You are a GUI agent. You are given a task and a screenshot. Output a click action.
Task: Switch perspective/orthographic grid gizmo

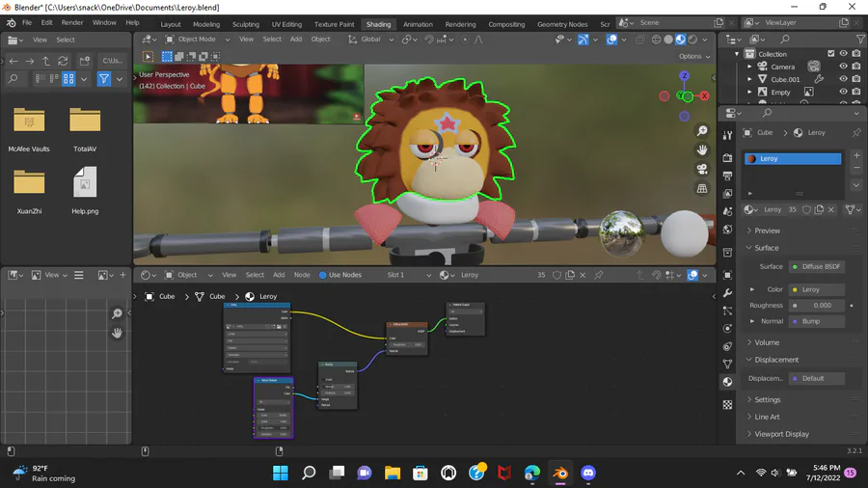coord(702,189)
